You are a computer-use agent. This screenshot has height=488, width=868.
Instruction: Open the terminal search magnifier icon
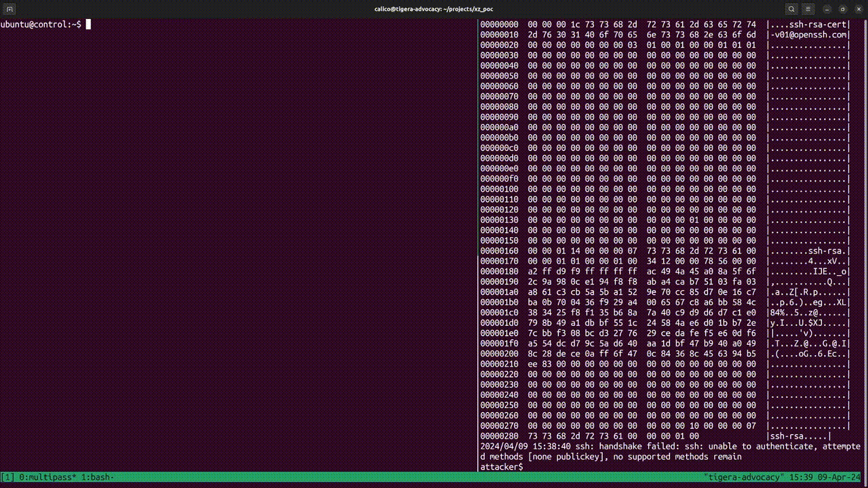(791, 9)
